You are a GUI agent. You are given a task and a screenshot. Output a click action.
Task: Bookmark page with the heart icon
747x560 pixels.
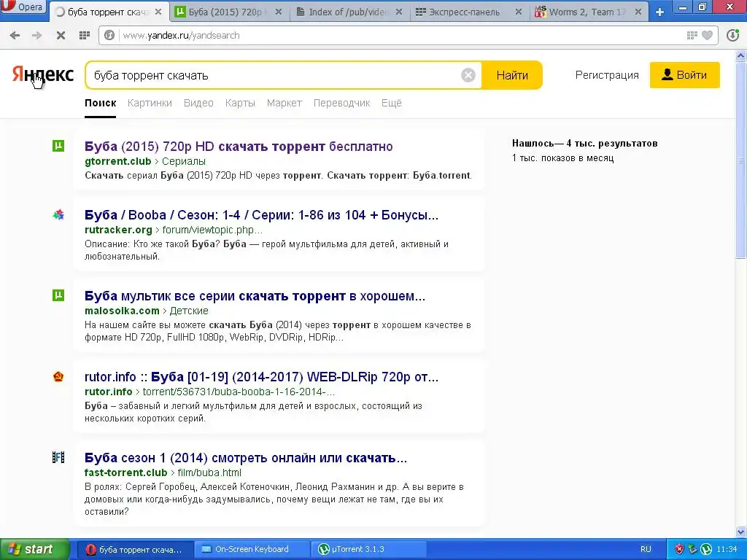tap(708, 35)
